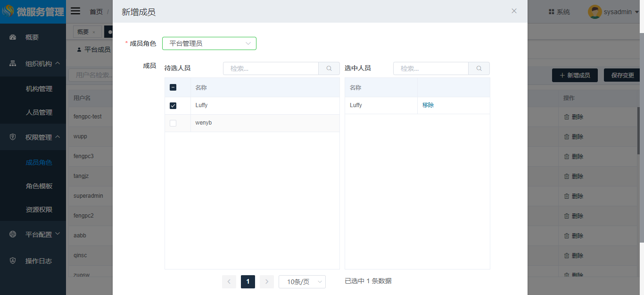The image size is (644, 295).
Task: Click trash icon for fengpc-test row
Action: (x=567, y=117)
